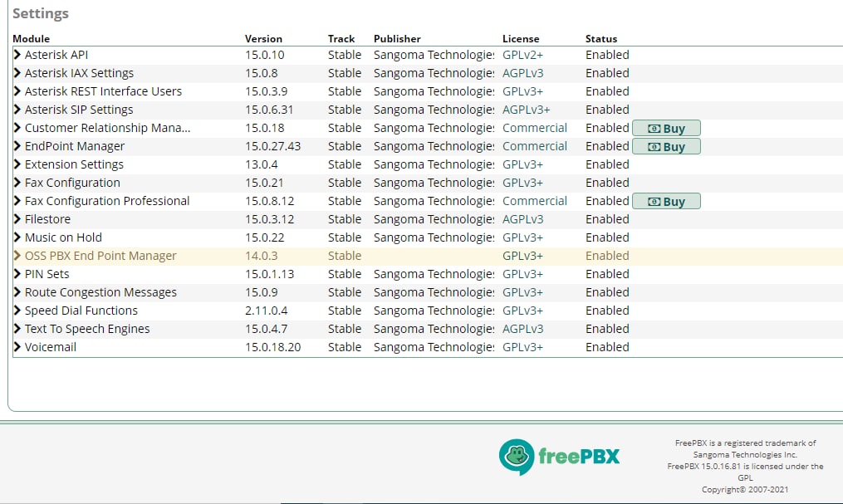Open AGPLv3 license for Asterisk IAX Settings
Screen dimensions: 843x504
522,73
